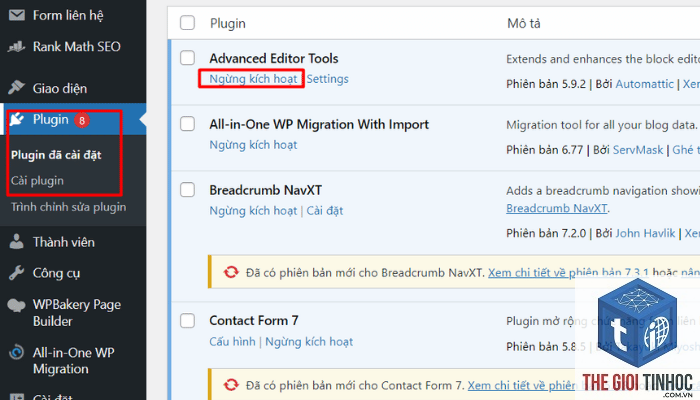The height and width of the screenshot is (400, 700).
Task: Open the John Havlik author link
Action: coord(645,233)
